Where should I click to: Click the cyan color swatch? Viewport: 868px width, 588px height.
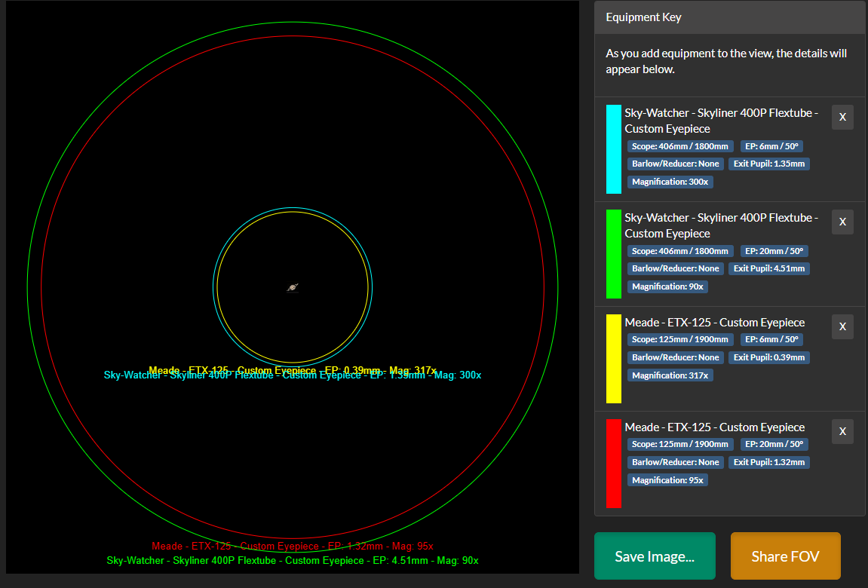coord(613,149)
